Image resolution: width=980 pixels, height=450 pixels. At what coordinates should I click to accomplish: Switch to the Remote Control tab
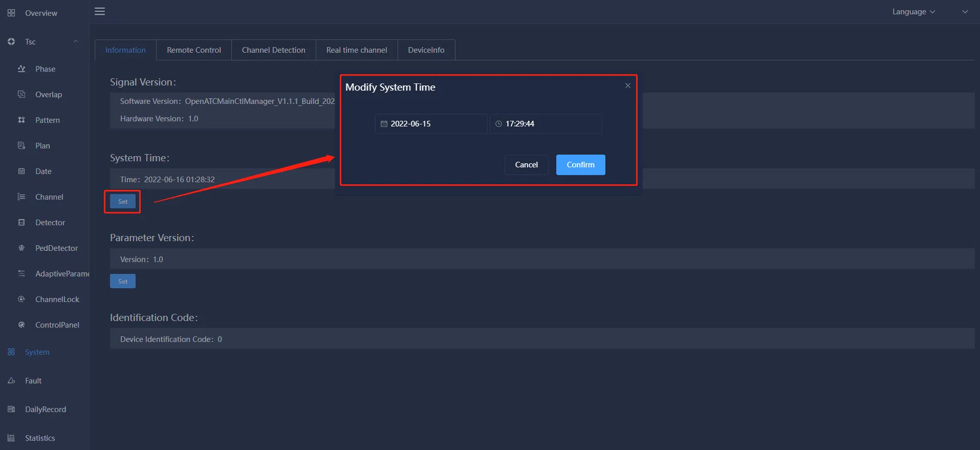click(194, 50)
